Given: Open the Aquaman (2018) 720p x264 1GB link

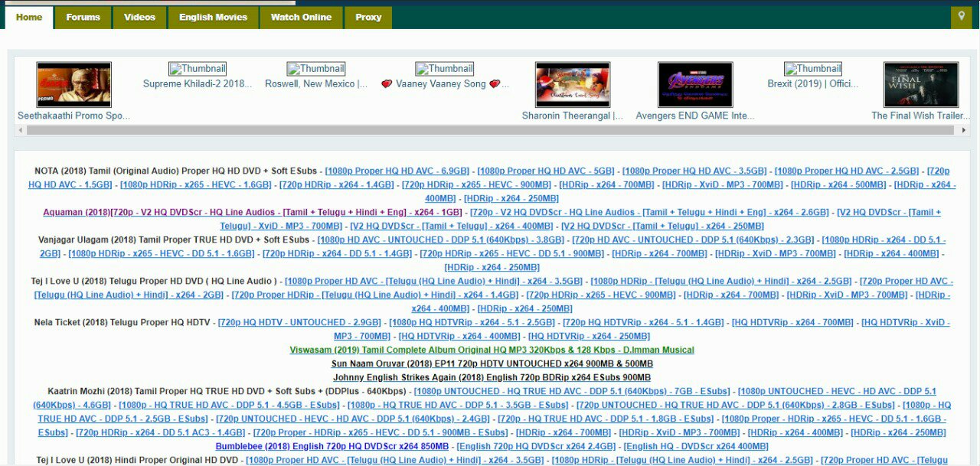Looking at the screenshot, I should coord(253,213).
